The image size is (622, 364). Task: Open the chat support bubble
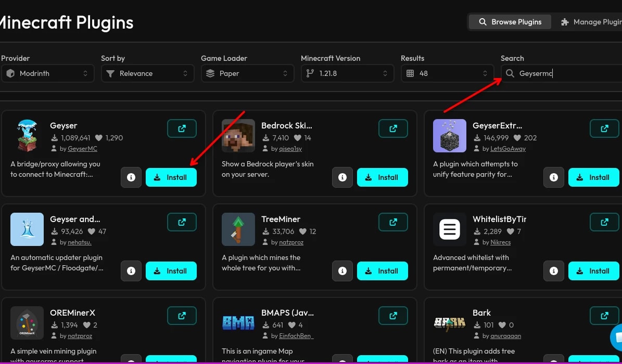click(617, 337)
